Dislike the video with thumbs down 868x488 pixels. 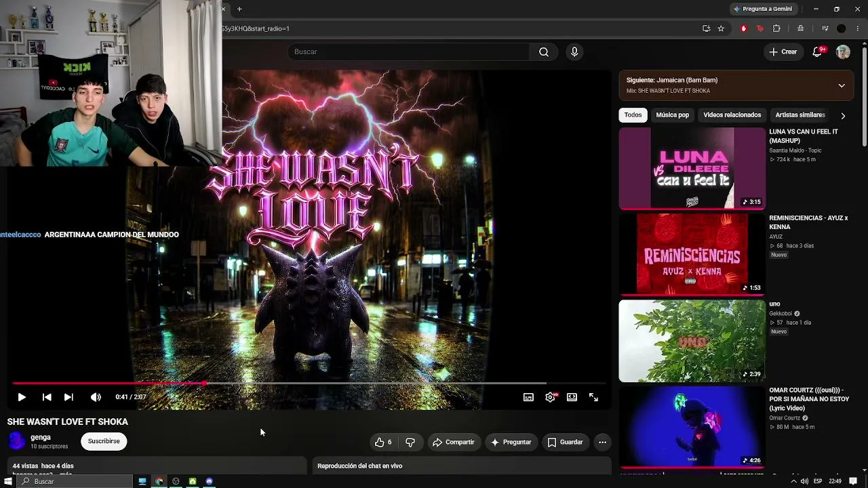[x=410, y=442]
